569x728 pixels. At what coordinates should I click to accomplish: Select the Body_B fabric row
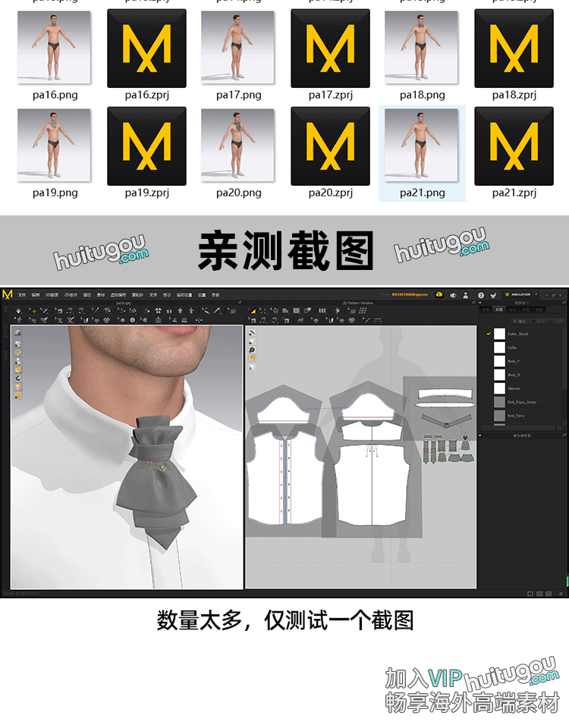[523, 375]
